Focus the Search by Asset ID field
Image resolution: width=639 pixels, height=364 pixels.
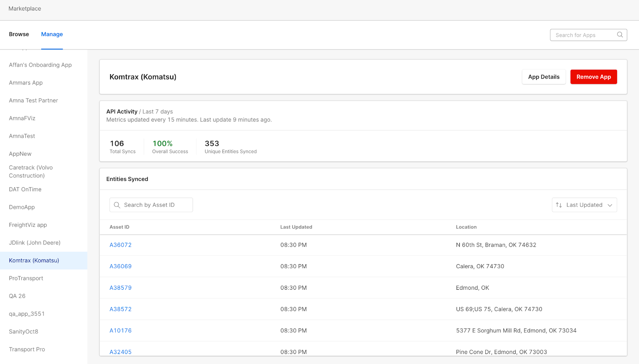click(x=151, y=205)
